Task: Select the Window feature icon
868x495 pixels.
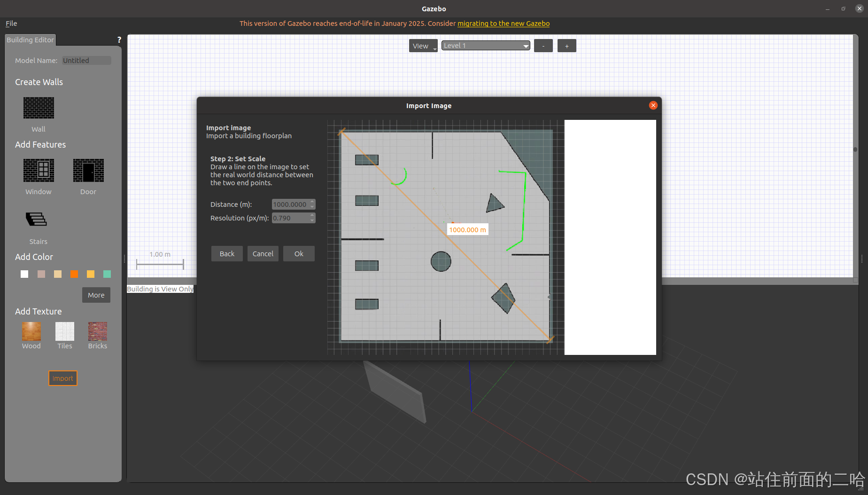Action: [39, 170]
